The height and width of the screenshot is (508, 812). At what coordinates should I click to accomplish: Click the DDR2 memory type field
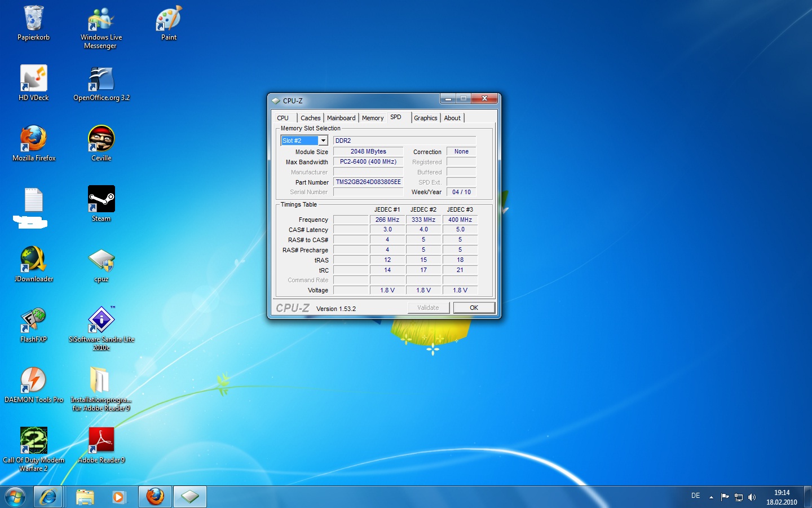[x=404, y=141]
